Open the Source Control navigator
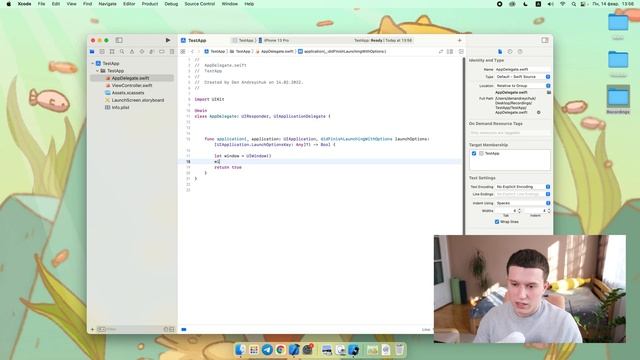 [102, 51]
